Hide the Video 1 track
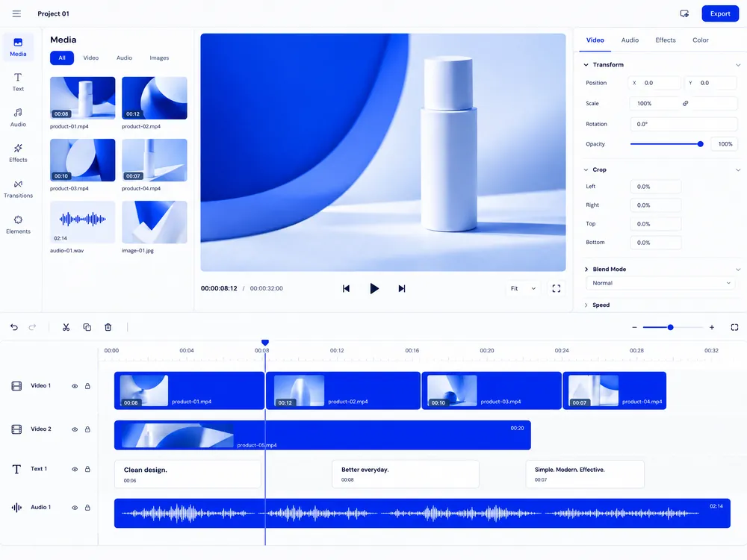Viewport: 747px width, 560px height. coord(75,386)
